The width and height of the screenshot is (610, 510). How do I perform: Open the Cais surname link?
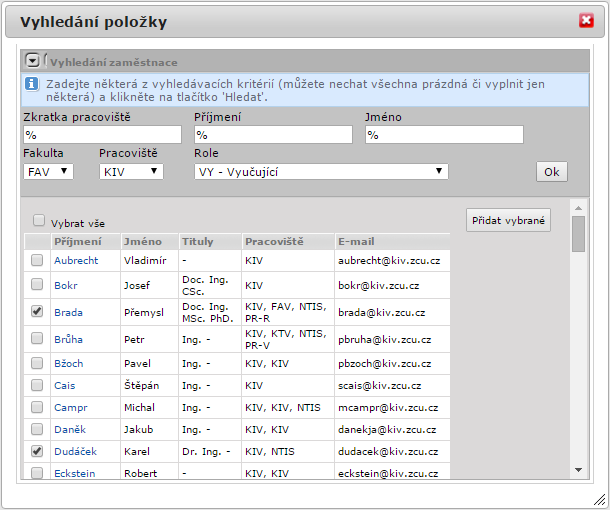coord(65,386)
